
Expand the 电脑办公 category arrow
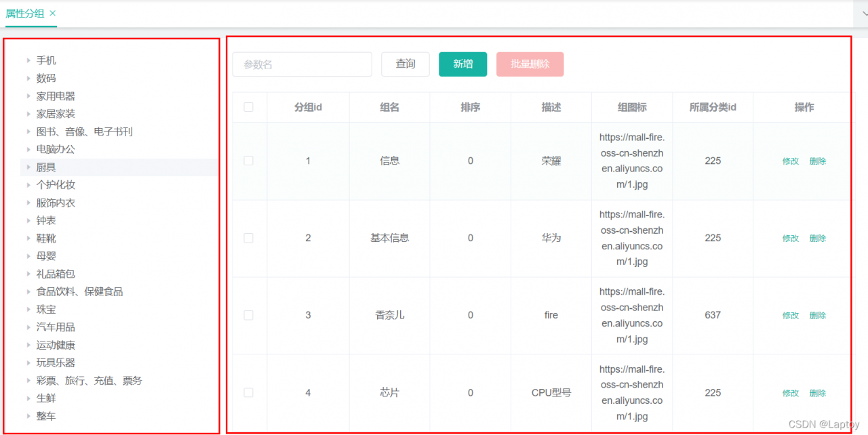coord(28,149)
